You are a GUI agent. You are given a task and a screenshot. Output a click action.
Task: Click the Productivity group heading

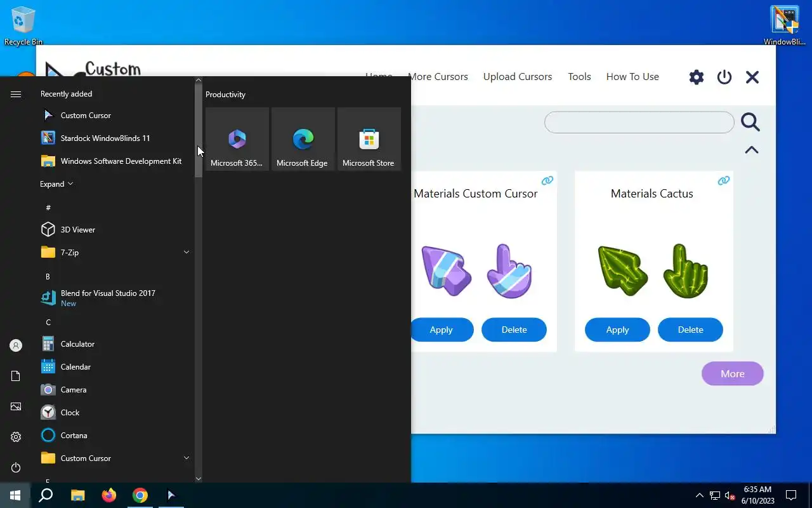tap(225, 95)
